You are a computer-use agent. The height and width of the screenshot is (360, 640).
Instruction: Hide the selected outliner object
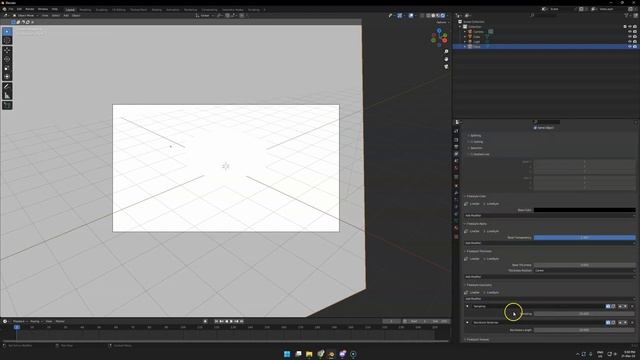pyautogui.click(x=630, y=47)
